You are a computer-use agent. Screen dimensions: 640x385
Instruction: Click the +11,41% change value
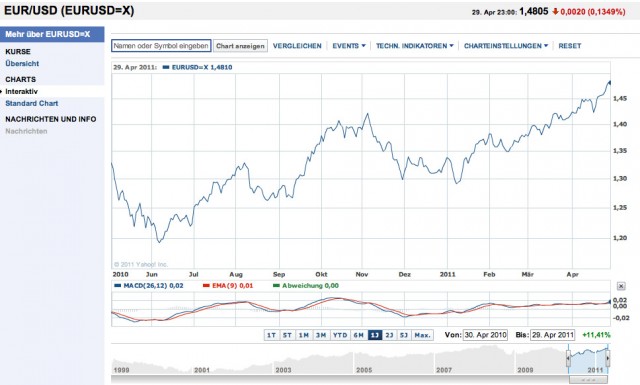[596, 335]
